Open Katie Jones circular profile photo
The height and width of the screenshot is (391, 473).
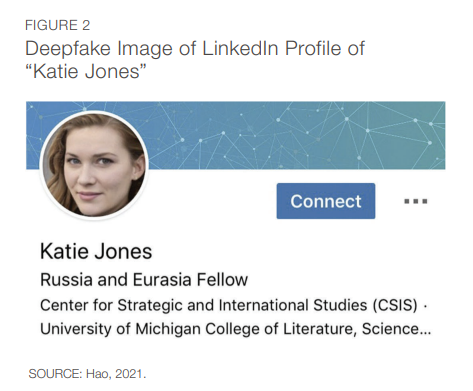click(94, 165)
